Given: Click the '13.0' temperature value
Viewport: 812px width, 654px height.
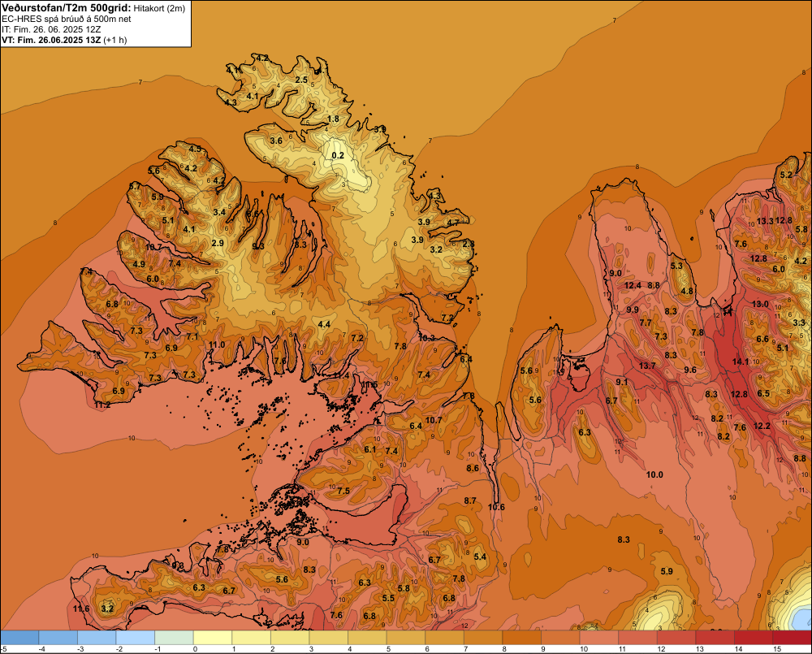Looking at the screenshot, I should pos(760,304).
